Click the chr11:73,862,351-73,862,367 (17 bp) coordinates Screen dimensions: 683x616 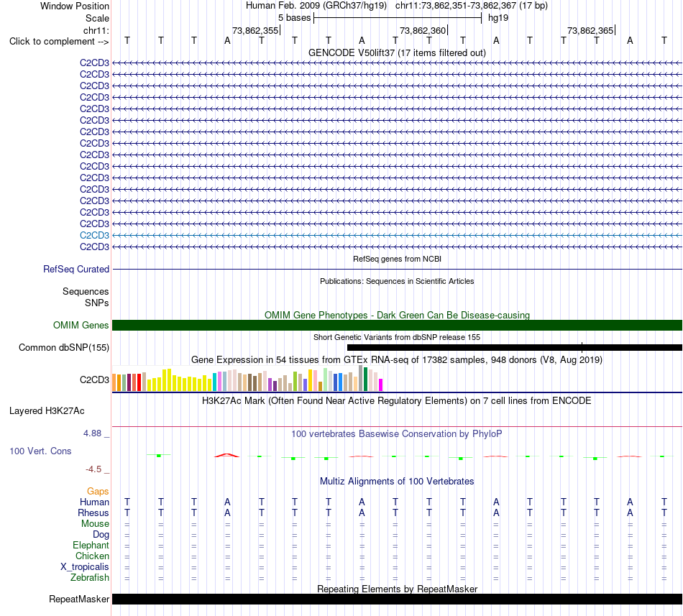pyautogui.click(x=472, y=6)
